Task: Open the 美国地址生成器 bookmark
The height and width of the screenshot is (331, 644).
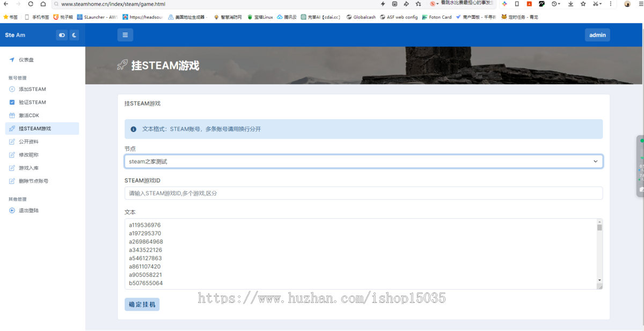Action: [x=188, y=17]
